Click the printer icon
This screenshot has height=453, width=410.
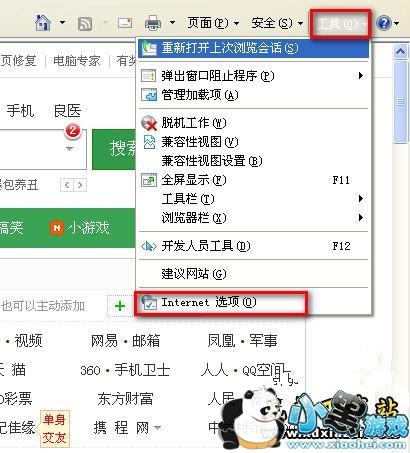pos(153,23)
